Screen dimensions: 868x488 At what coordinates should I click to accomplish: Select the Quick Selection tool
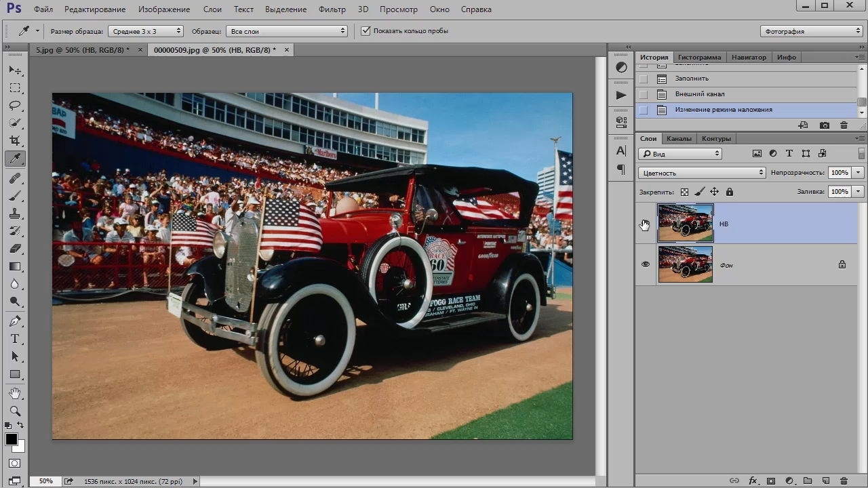[x=15, y=123]
